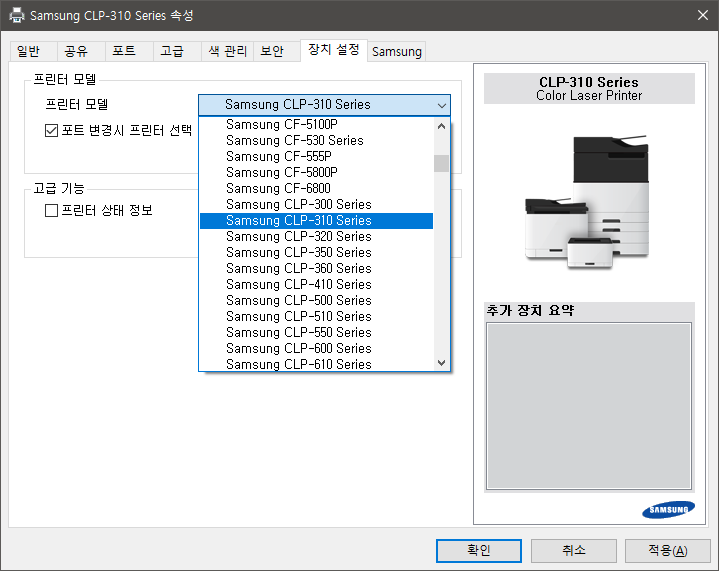Pick Samsung CF-555P in the list
719x571 pixels.
316,157
